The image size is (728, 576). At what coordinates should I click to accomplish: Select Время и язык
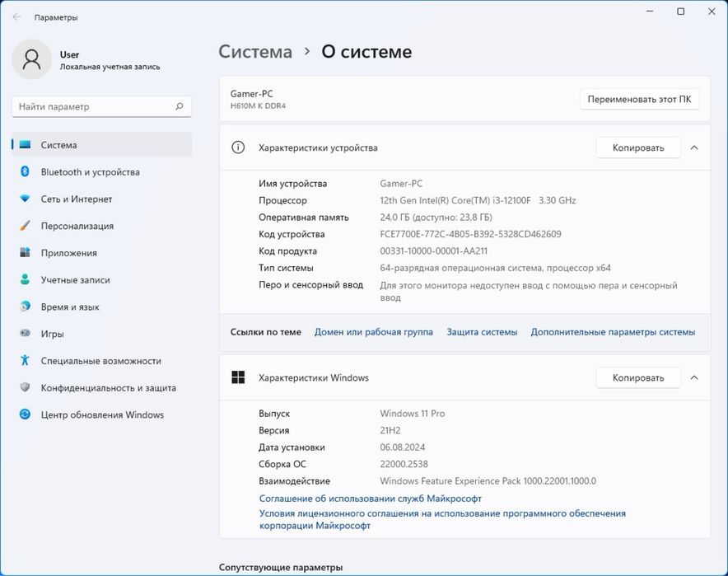[x=70, y=307]
